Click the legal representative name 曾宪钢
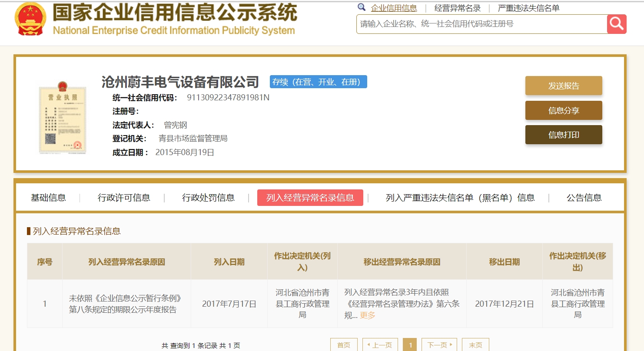Viewport: 644px width, 351px height. [176, 125]
